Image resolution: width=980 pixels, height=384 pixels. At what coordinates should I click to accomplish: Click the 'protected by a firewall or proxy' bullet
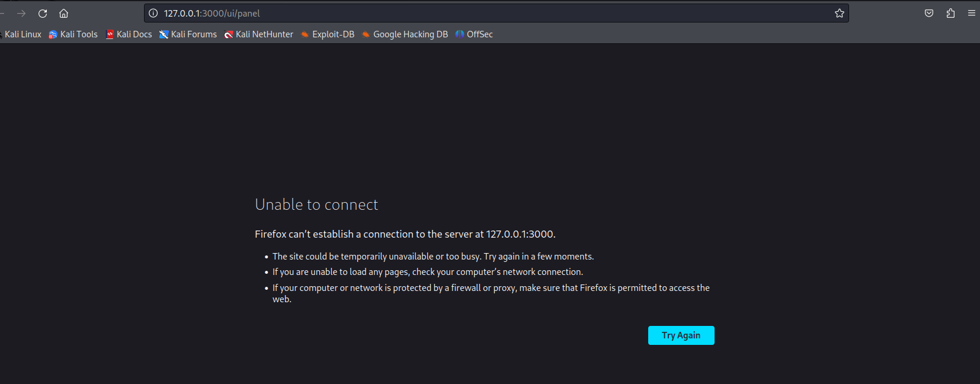click(x=491, y=293)
